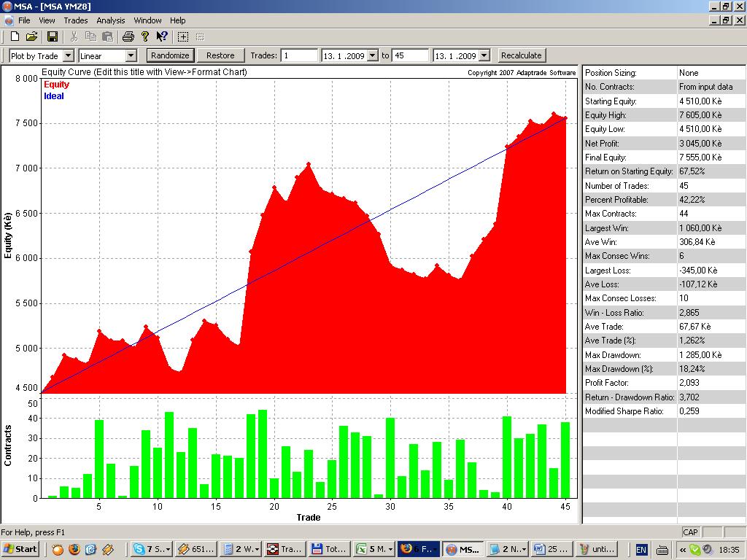
Task: Click the Restore button
Action: (220, 55)
